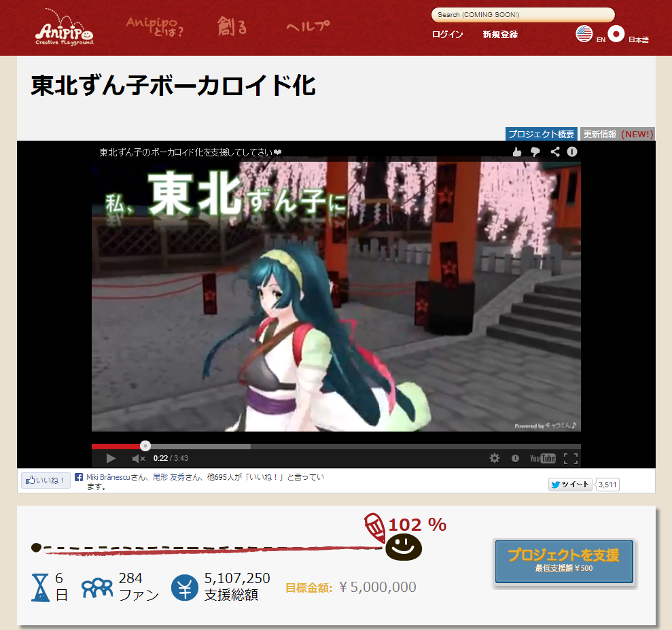Open Miki Brănescu's profile link

tap(109, 477)
